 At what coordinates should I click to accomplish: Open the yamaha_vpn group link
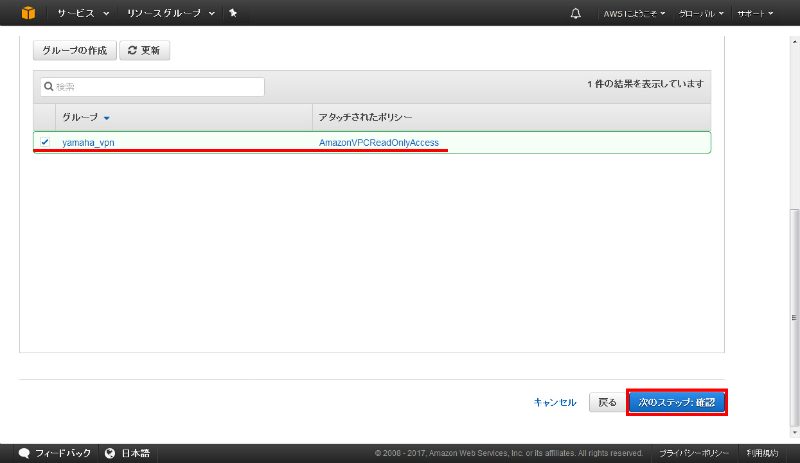coord(88,142)
